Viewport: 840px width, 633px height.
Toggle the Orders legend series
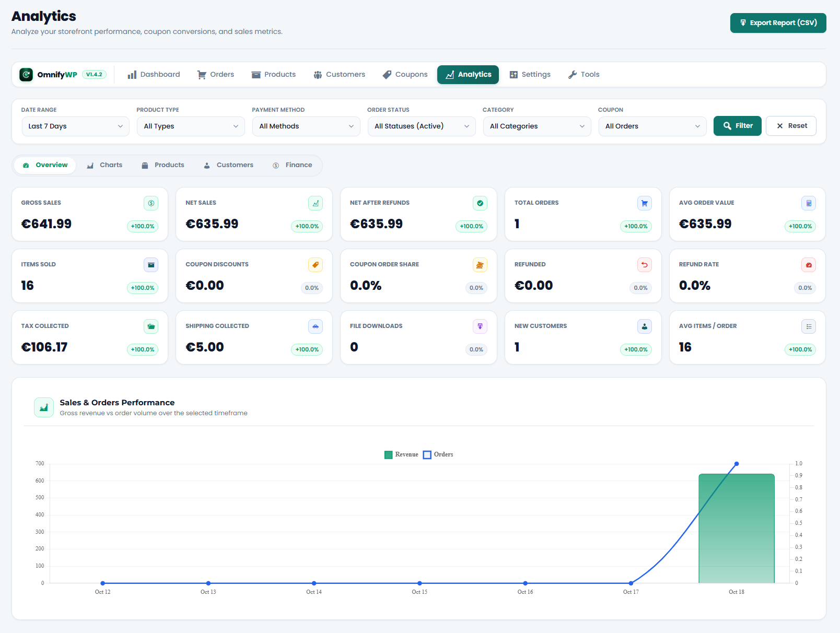438,454
